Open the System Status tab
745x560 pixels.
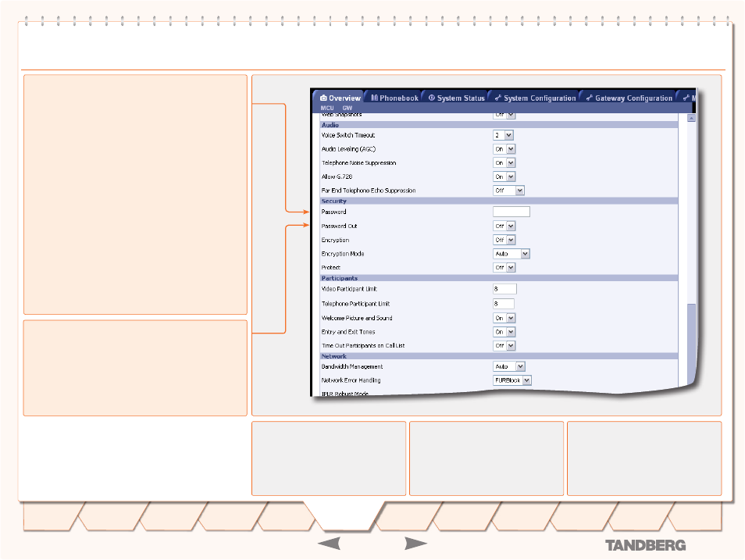456,98
